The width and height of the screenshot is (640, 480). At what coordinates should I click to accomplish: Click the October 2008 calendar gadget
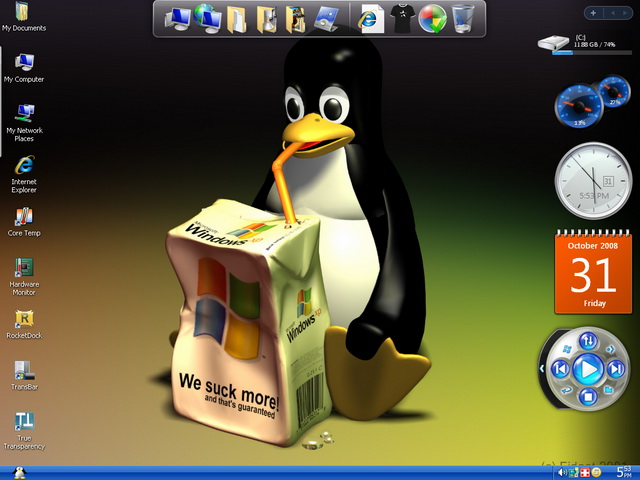[593, 272]
